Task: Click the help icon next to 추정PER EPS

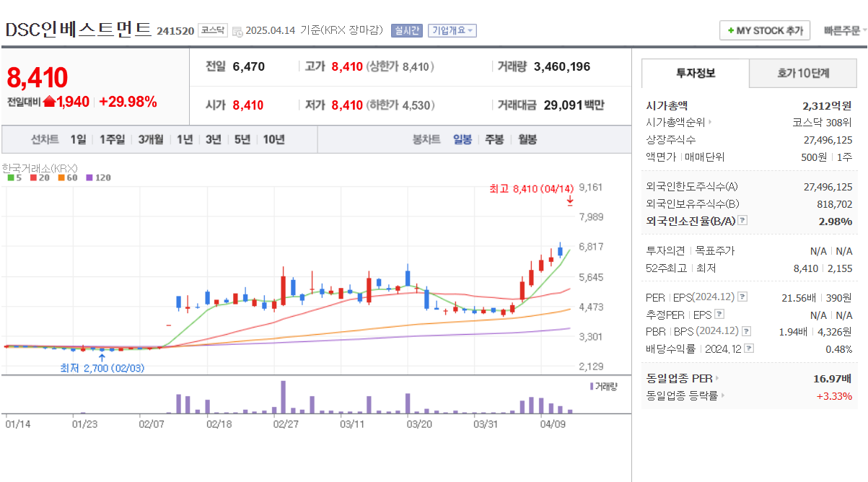Action: click(719, 315)
